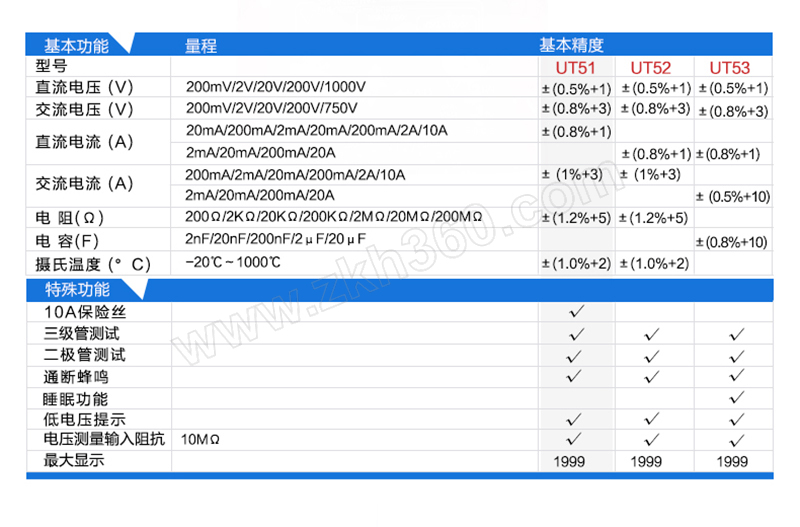This screenshot has height=527, width=800.
Task: Click UT51 DC current accuracy ±(0.8%+1)
Action: click(576, 132)
